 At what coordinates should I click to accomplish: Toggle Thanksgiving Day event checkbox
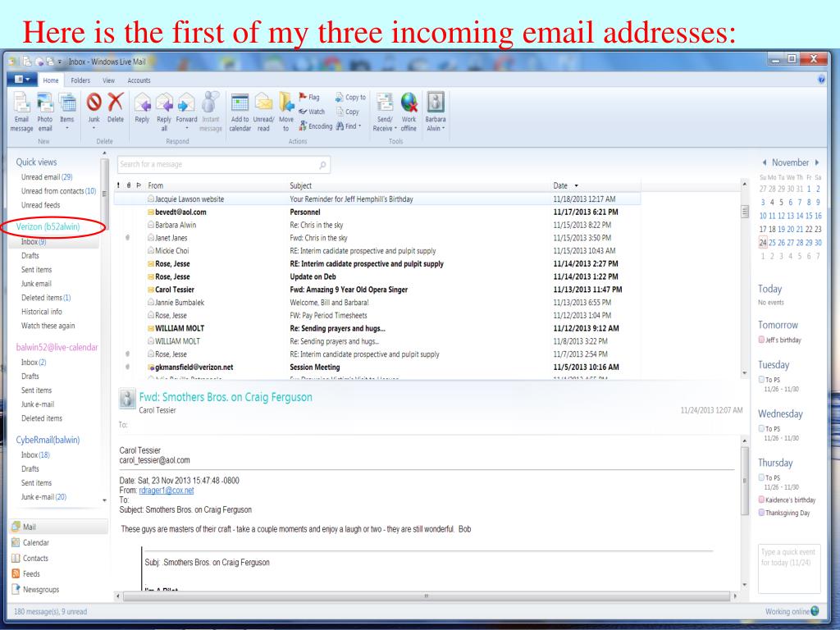pyautogui.click(x=761, y=513)
